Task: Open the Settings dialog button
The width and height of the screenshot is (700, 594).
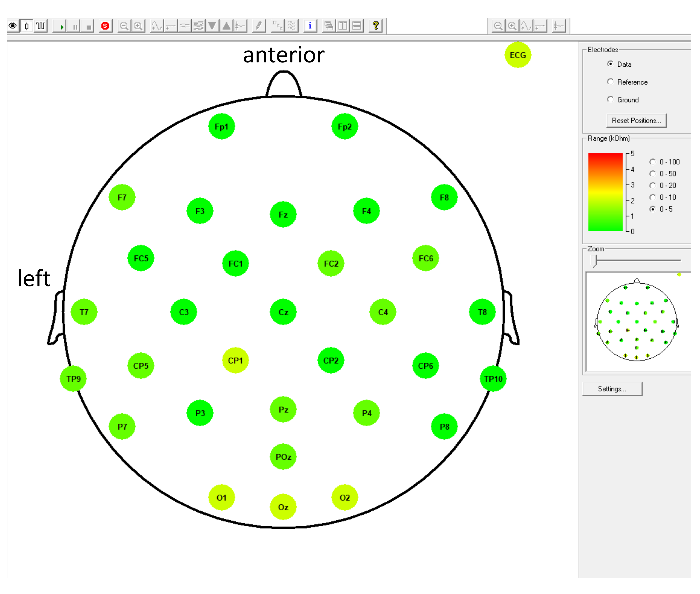Action: tap(612, 389)
